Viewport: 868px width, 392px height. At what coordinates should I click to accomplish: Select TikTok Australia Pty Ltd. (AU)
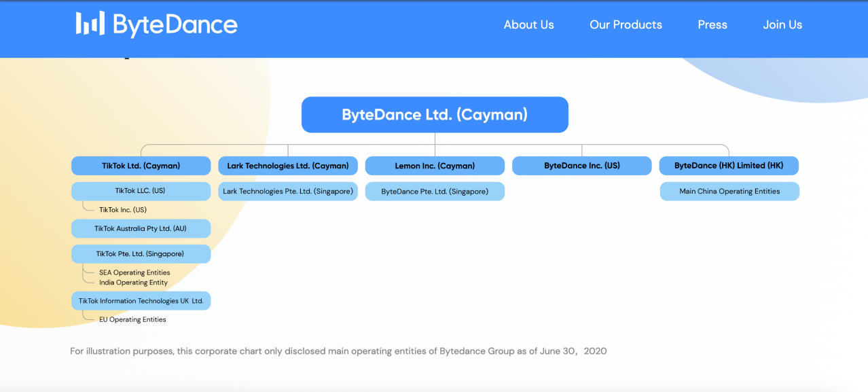pyautogui.click(x=141, y=229)
